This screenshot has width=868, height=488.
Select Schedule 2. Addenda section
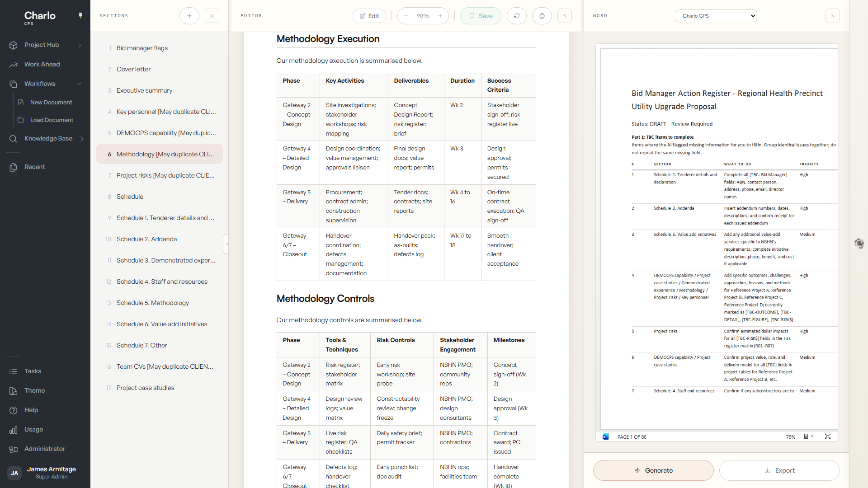pos(159,239)
